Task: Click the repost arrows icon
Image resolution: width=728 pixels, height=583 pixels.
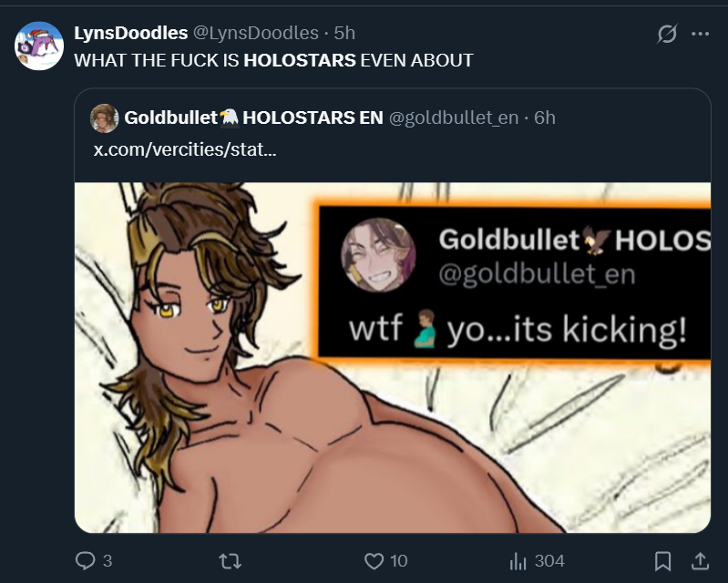Action: point(231,561)
